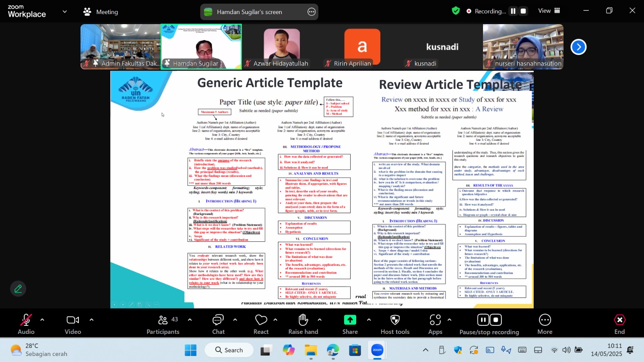Show next participants with blue arrow
This screenshot has height=362, width=644.
pos(578,47)
